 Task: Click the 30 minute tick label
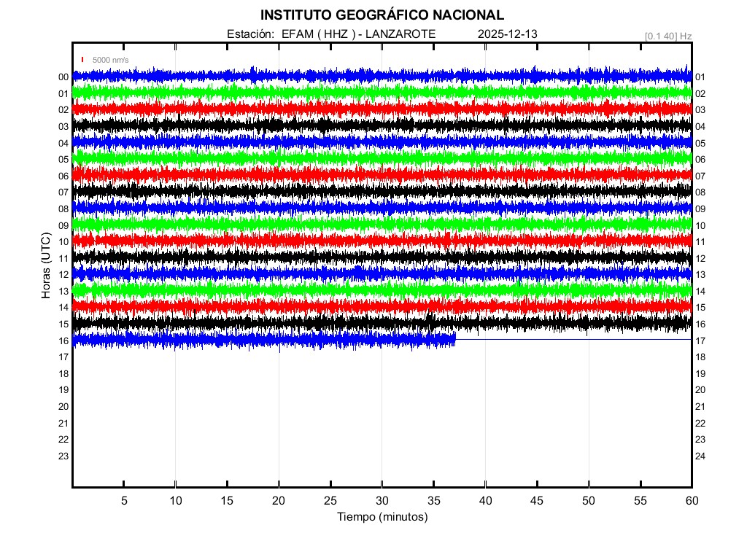click(382, 501)
